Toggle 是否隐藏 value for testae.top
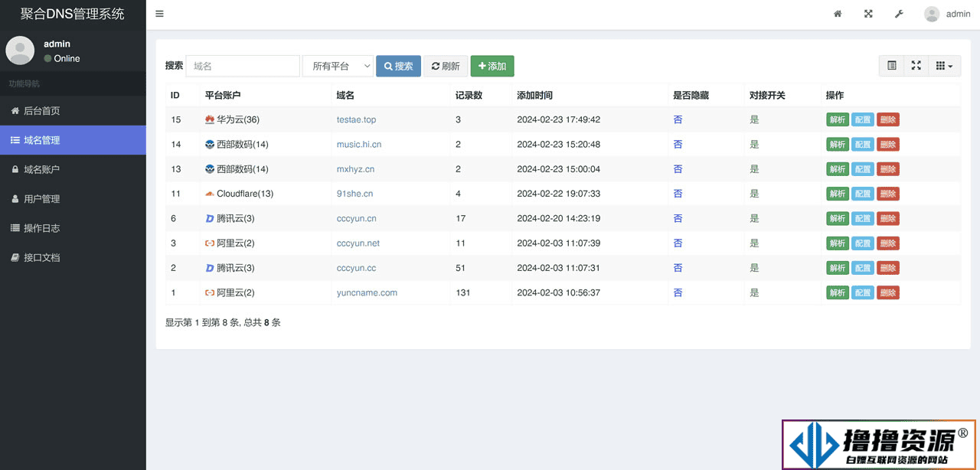The height and width of the screenshot is (470, 980). tap(678, 119)
